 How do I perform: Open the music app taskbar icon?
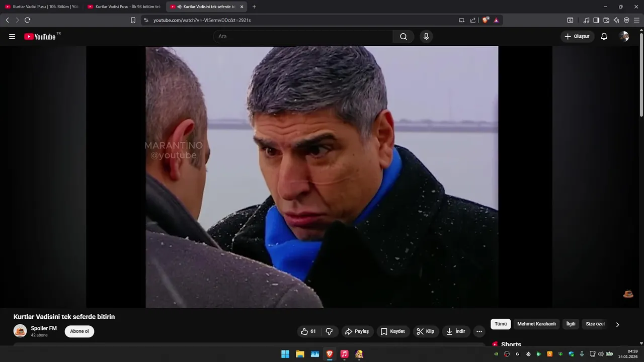pos(344,354)
